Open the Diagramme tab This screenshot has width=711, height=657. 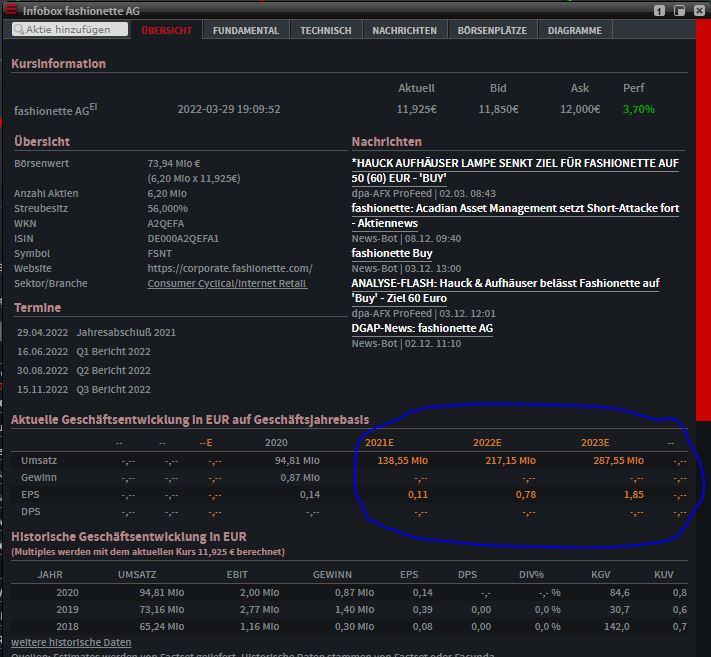574,30
